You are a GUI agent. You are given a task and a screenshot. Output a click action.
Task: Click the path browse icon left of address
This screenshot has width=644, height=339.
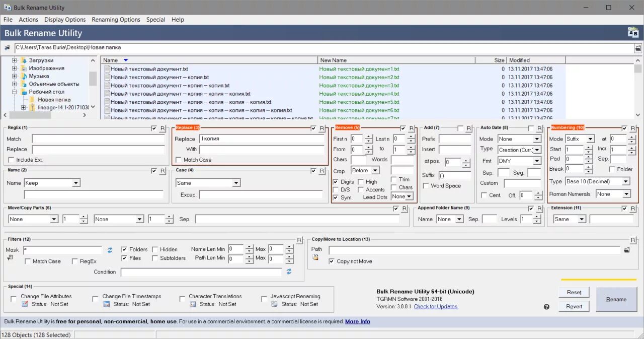point(7,48)
